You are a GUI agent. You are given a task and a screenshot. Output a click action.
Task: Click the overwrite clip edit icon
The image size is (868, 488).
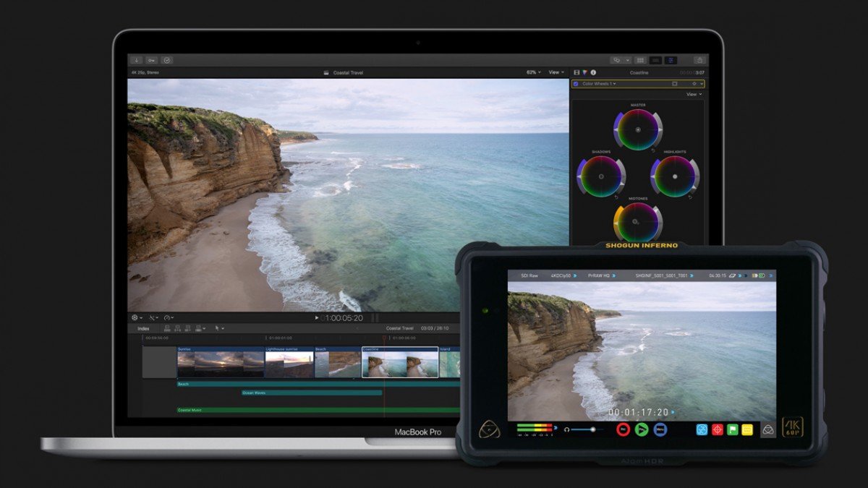coord(198,328)
